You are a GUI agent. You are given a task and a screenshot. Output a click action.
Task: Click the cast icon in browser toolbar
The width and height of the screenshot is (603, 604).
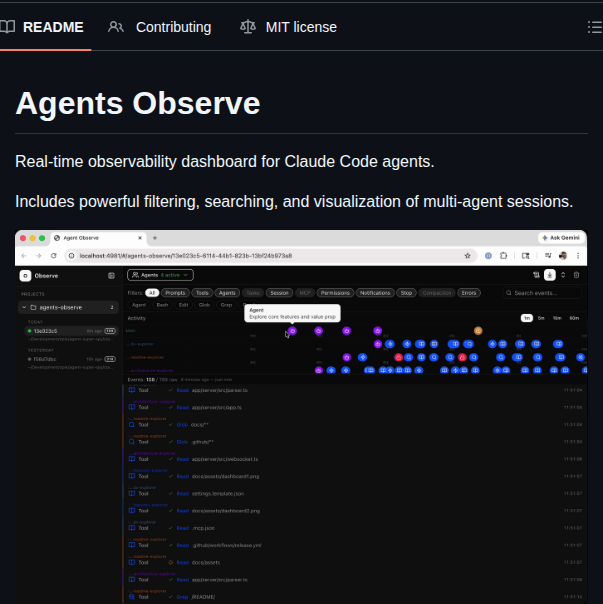526,255
